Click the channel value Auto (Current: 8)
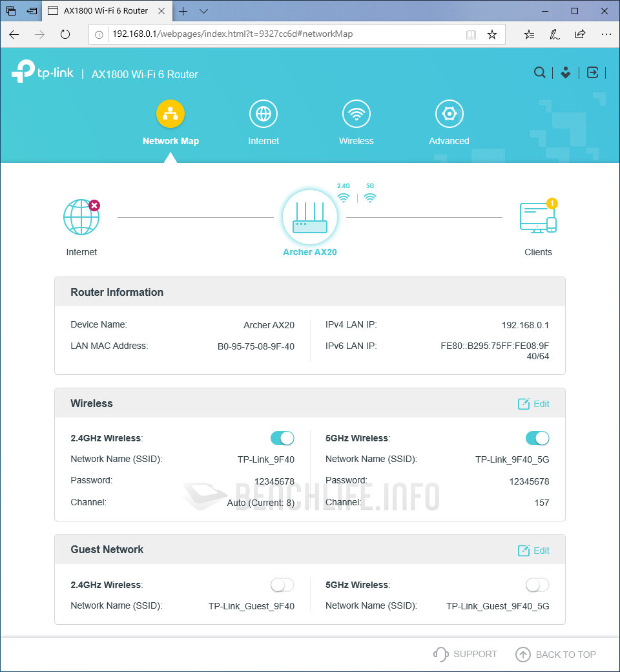The height and width of the screenshot is (672, 620). click(x=260, y=503)
